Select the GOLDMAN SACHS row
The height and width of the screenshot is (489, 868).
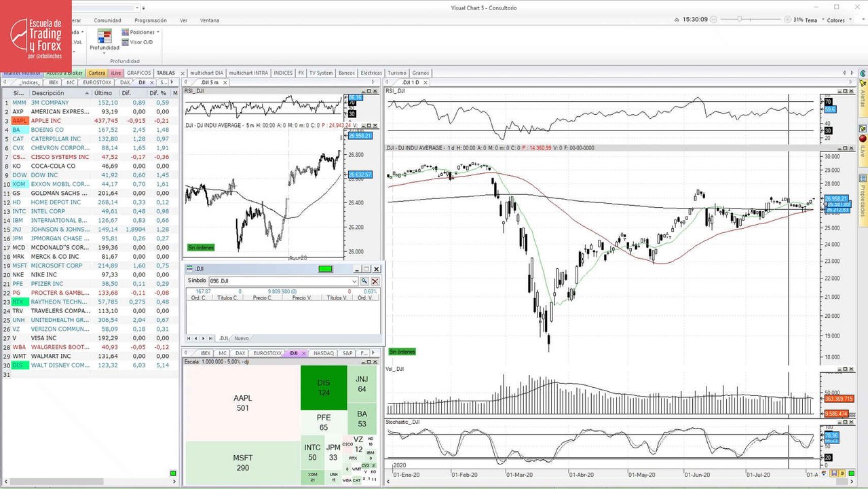tap(90, 193)
